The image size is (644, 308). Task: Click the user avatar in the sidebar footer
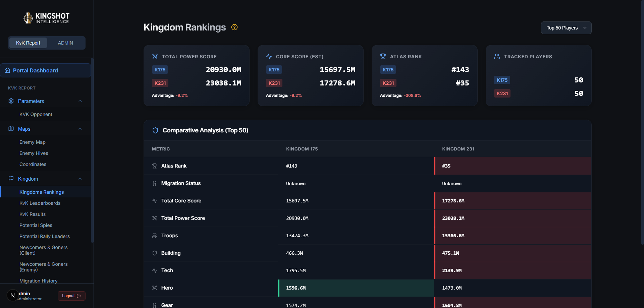pyautogui.click(x=13, y=295)
